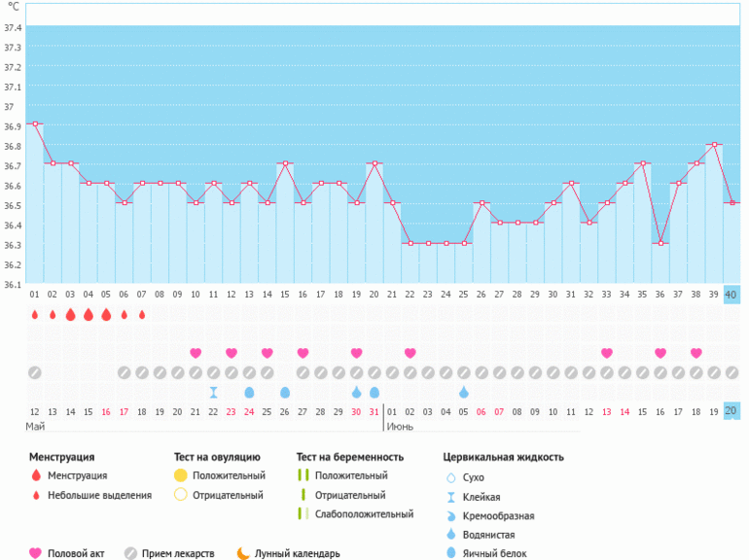Select the highlighted cycle day 40 cell
The height and width of the screenshot is (560, 749).
[731, 295]
